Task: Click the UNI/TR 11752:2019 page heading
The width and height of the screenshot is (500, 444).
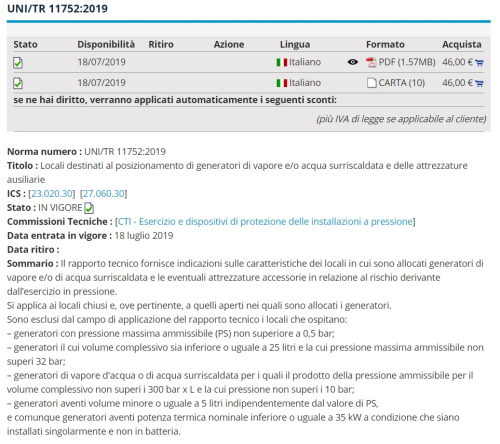Action: (x=57, y=9)
